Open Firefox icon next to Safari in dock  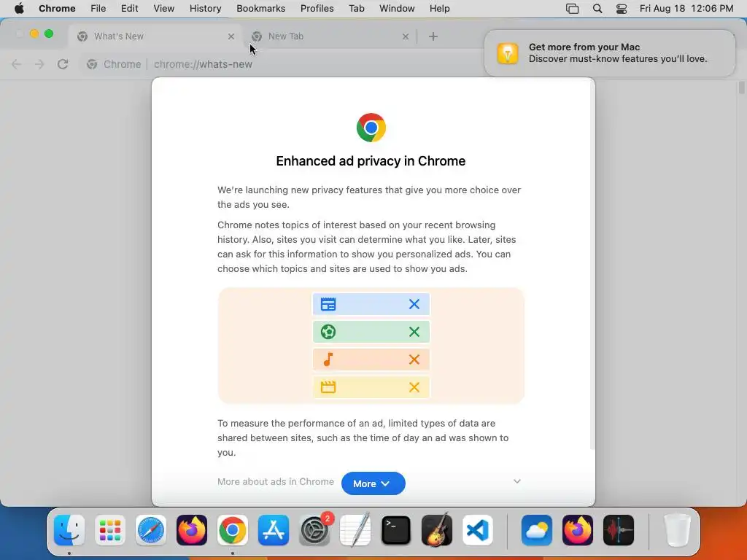[192, 530]
